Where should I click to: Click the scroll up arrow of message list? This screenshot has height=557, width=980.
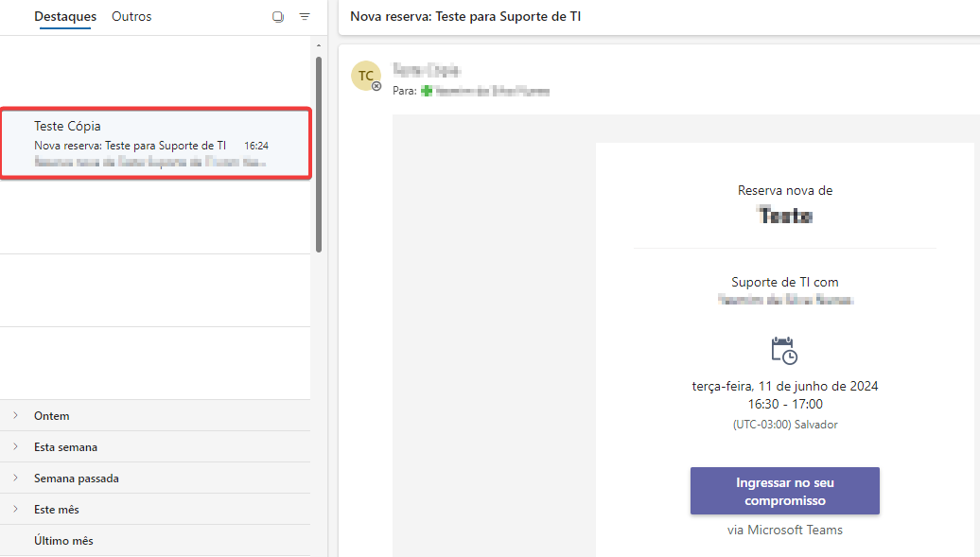tap(319, 45)
